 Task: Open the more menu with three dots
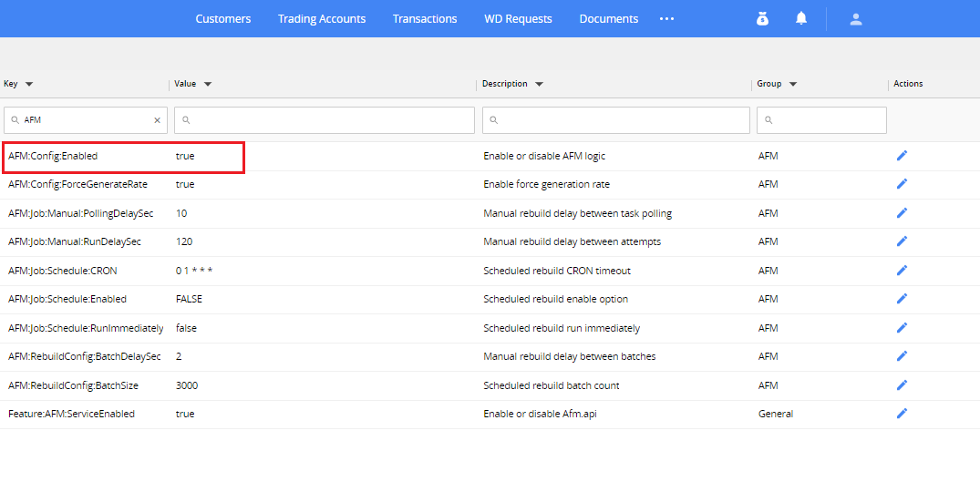(667, 19)
